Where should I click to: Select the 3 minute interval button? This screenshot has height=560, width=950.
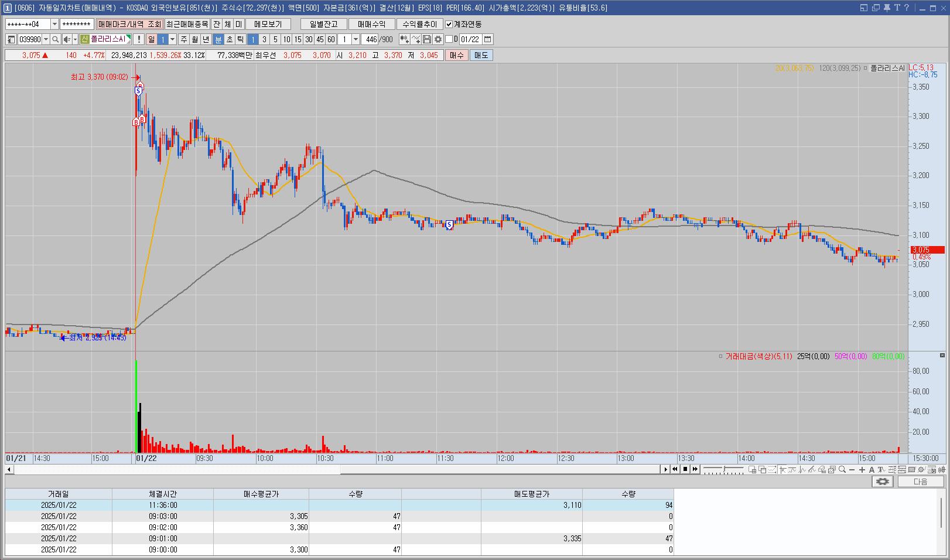click(x=264, y=39)
